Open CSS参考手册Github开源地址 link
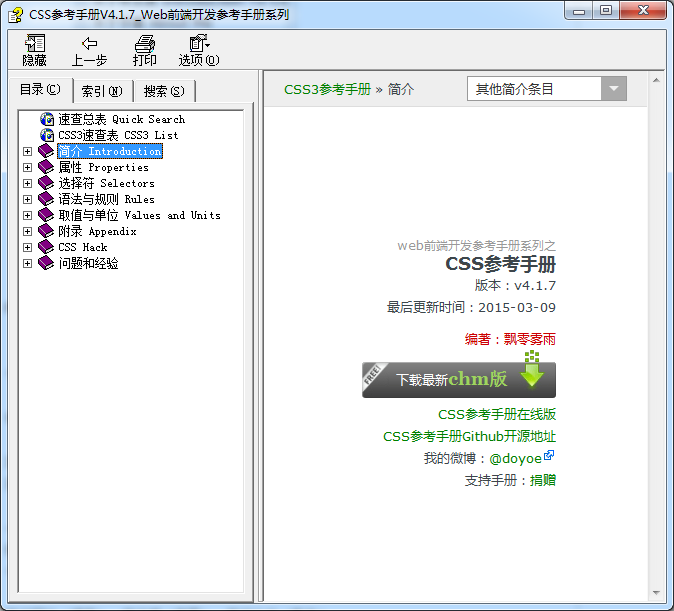Image resolution: width=674 pixels, height=611 pixels. (x=469, y=436)
